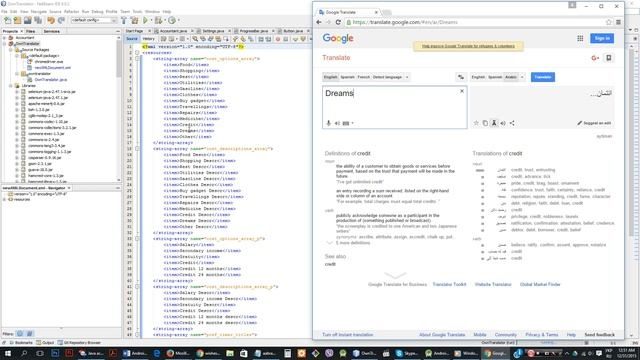
Task: Click Google+ share icon
Action: point(595,58)
